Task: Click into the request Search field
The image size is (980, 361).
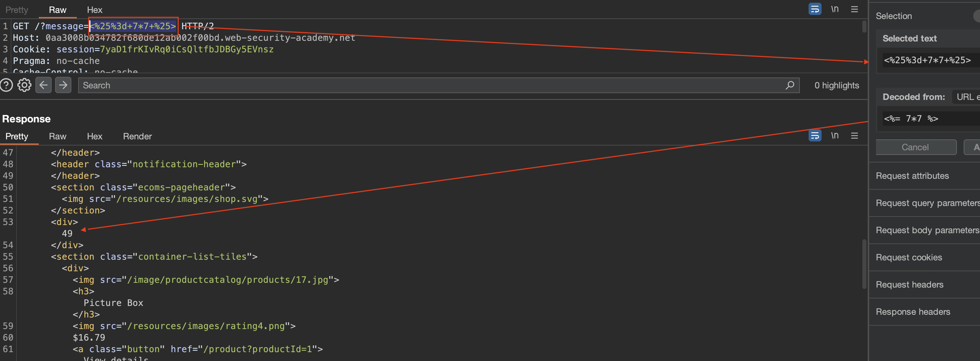Action: click(x=430, y=85)
